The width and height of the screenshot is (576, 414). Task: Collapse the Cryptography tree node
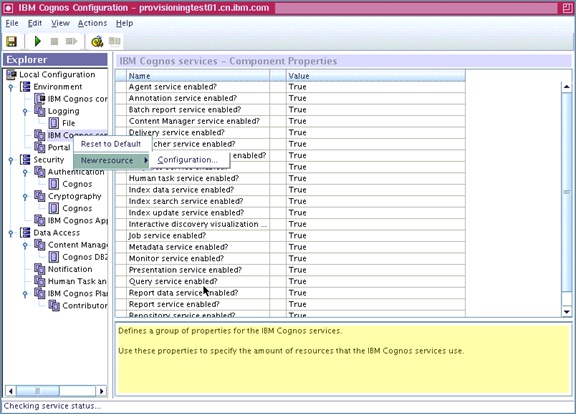(25, 196)
